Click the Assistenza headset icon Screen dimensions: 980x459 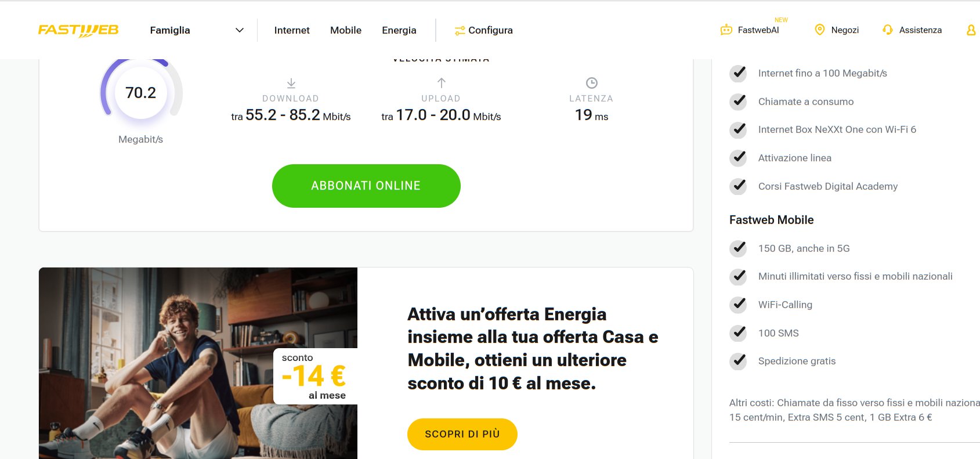pos(887,30)
